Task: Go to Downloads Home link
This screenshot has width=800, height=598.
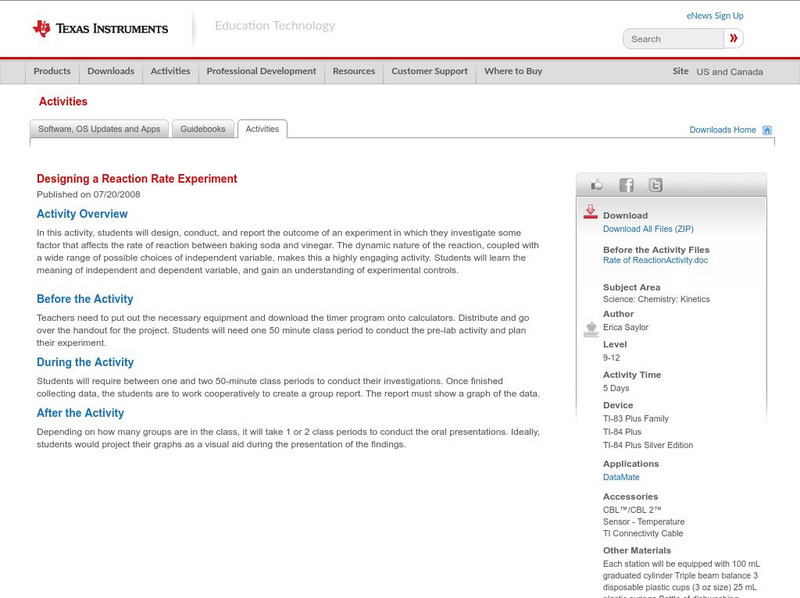Action: point(722,130)
